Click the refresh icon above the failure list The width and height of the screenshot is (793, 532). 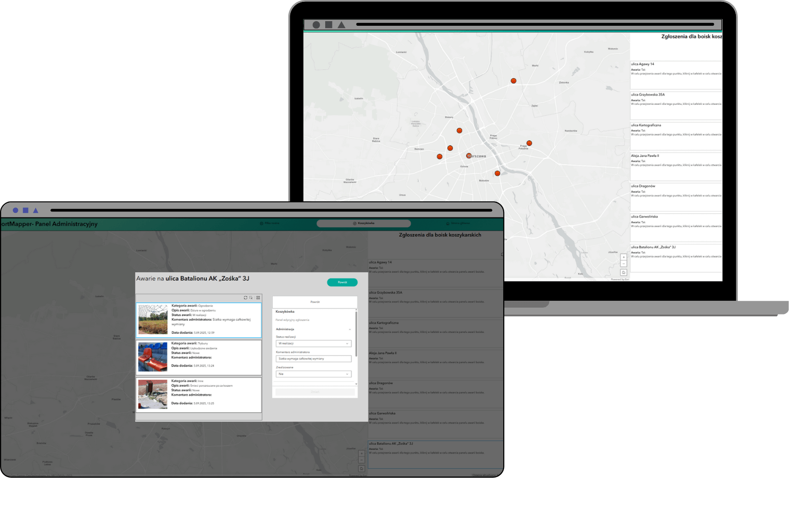click(245, 298)
